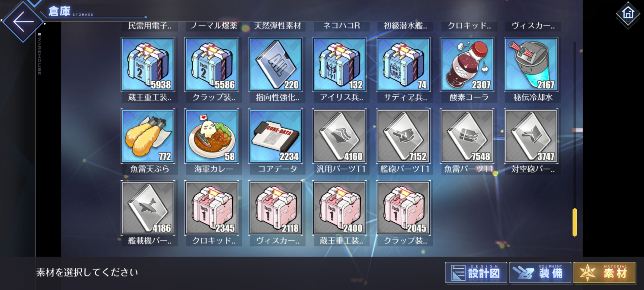This screenshot has height=290, width=644.
Task: Select 艦載機パーツ plate with 4186
Action: [148, 208]
